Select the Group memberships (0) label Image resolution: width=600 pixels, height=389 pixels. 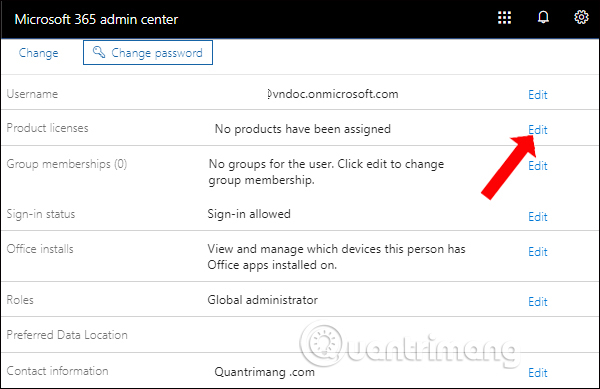click(x=67, y=164)
